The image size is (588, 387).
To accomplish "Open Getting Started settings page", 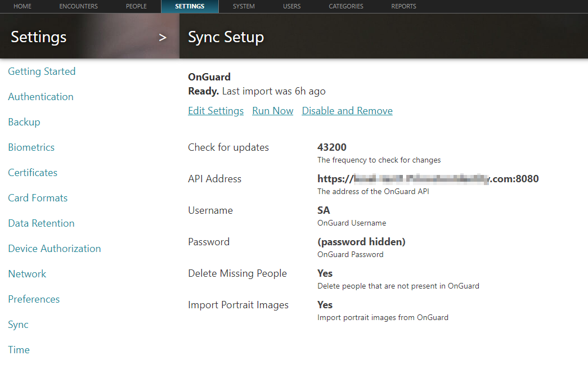I will coord(42,71).
